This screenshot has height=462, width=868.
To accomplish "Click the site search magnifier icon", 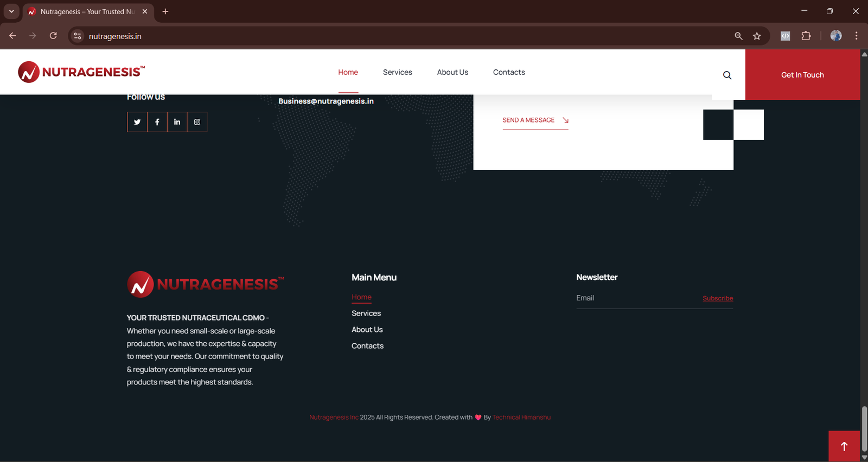I will click(x=727, y=75).
